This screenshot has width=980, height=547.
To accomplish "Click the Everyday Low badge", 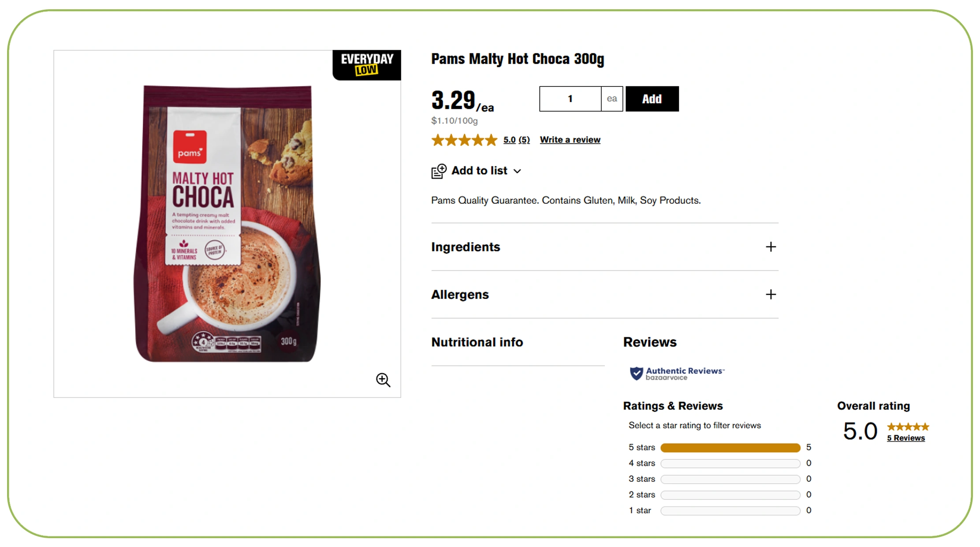I will pyautogui.click(x=367, y=65).
